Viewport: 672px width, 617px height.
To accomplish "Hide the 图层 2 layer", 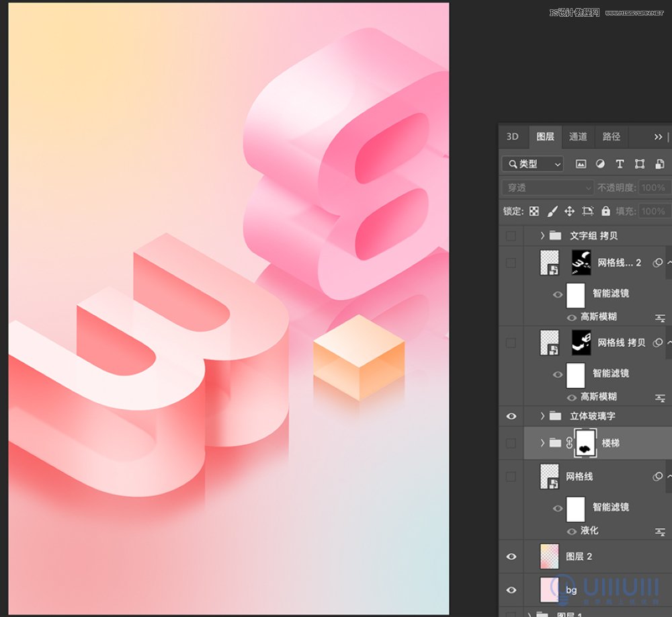I will [x=511, y=557].
